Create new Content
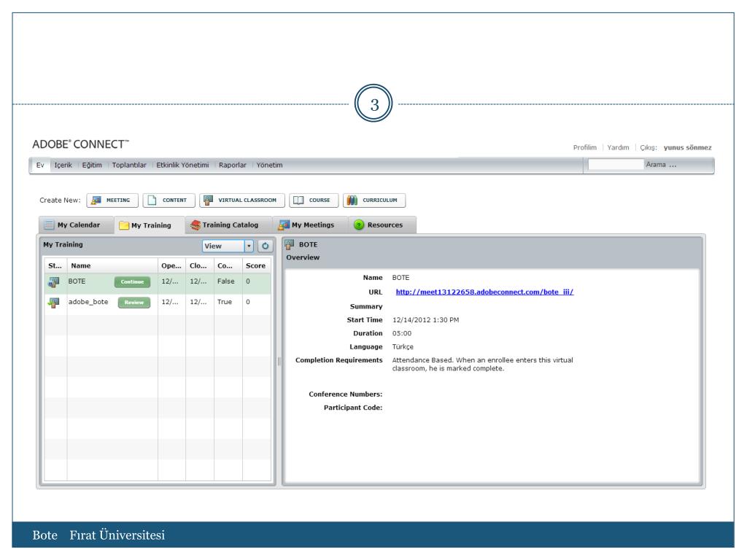 coord(169,201)
